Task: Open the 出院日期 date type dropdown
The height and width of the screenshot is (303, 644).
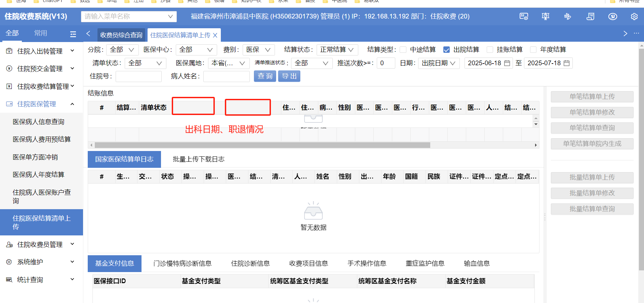Action: click(439, 63)
